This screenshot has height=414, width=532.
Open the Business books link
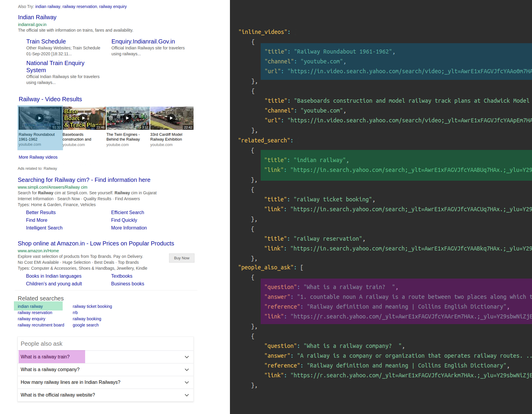pos(128,284)
